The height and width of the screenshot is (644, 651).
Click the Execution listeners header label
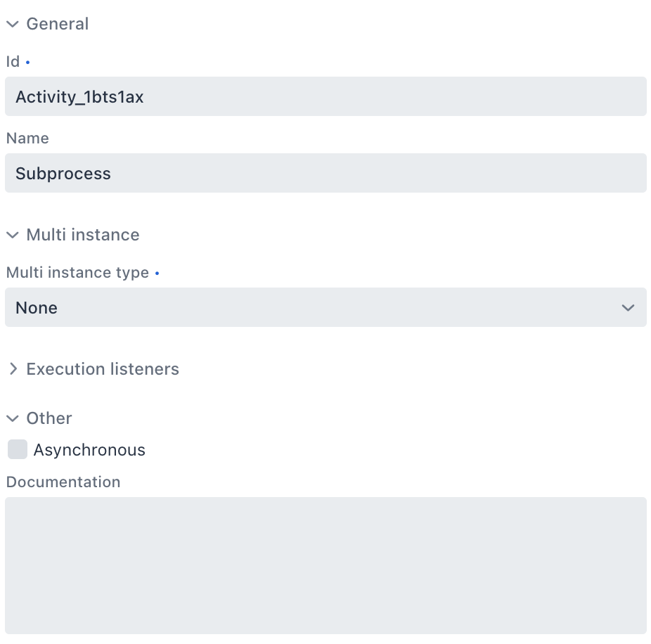pos(102,368)
